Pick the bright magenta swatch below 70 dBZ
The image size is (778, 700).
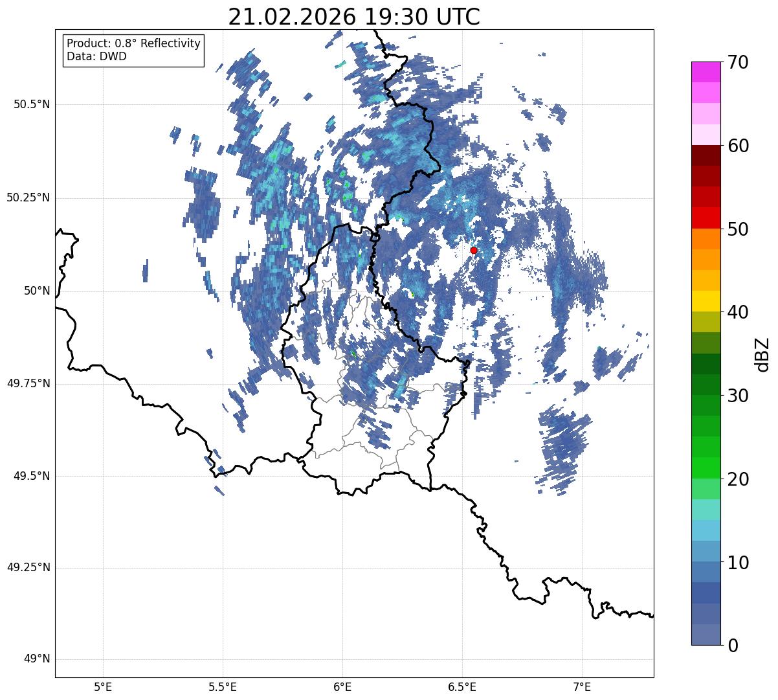click(706, 72)
